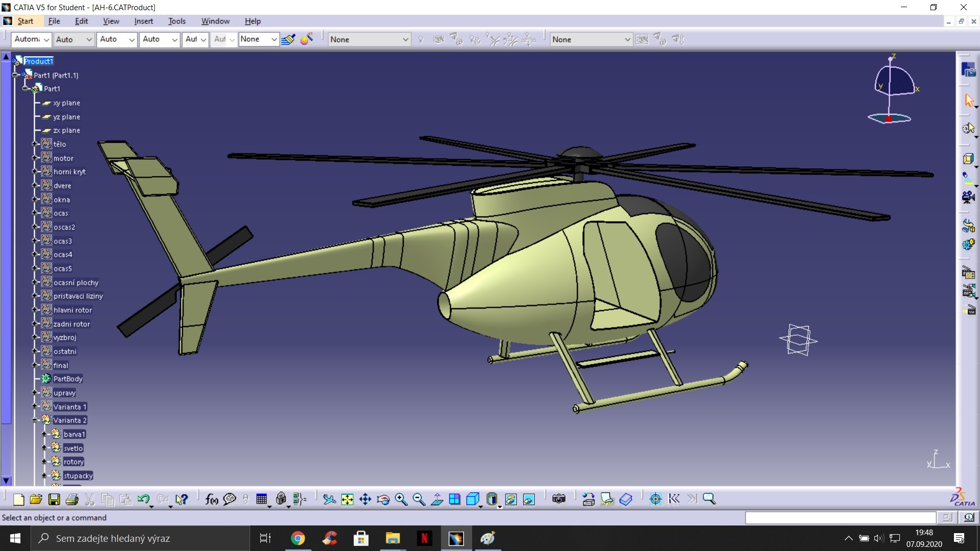Click the Zoom In magnifier
The width and height of the screenshot is (980, 551).
coord(401,499)
